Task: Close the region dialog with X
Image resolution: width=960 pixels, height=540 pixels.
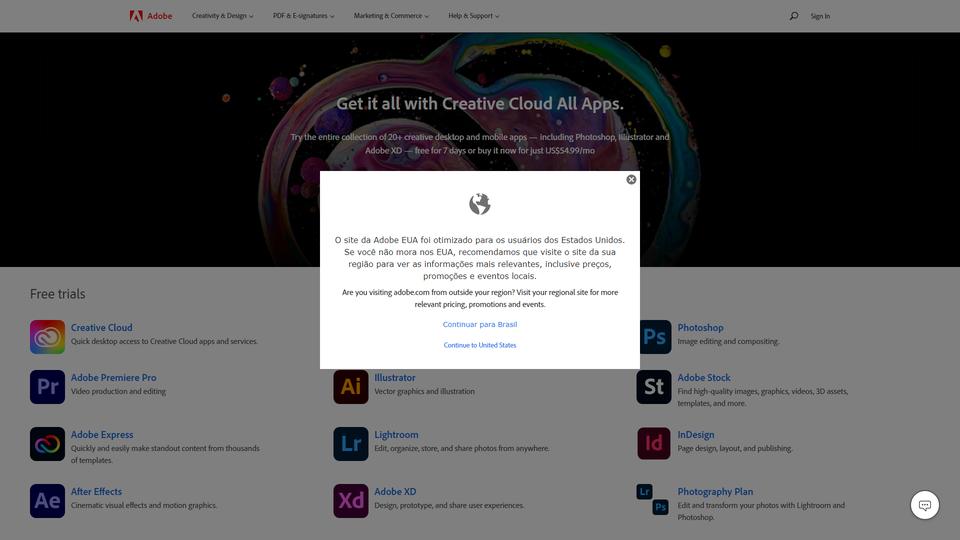Action: tap(631, 179)
